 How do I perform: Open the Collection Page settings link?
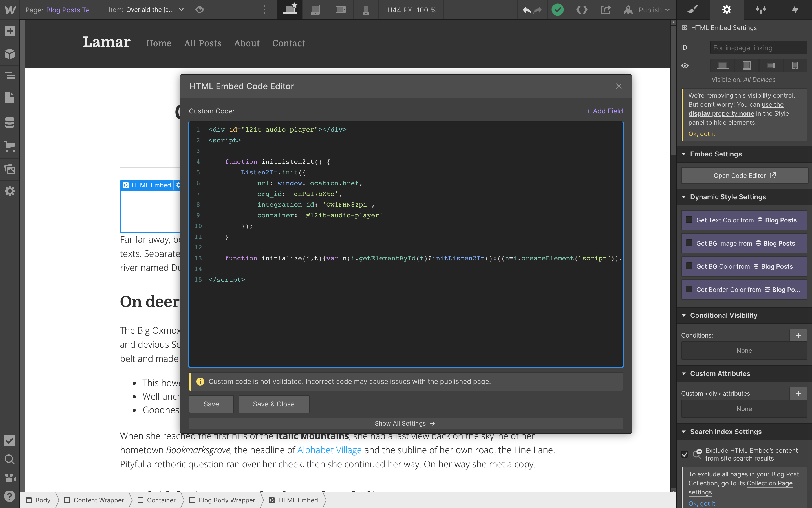click(741, 488)
